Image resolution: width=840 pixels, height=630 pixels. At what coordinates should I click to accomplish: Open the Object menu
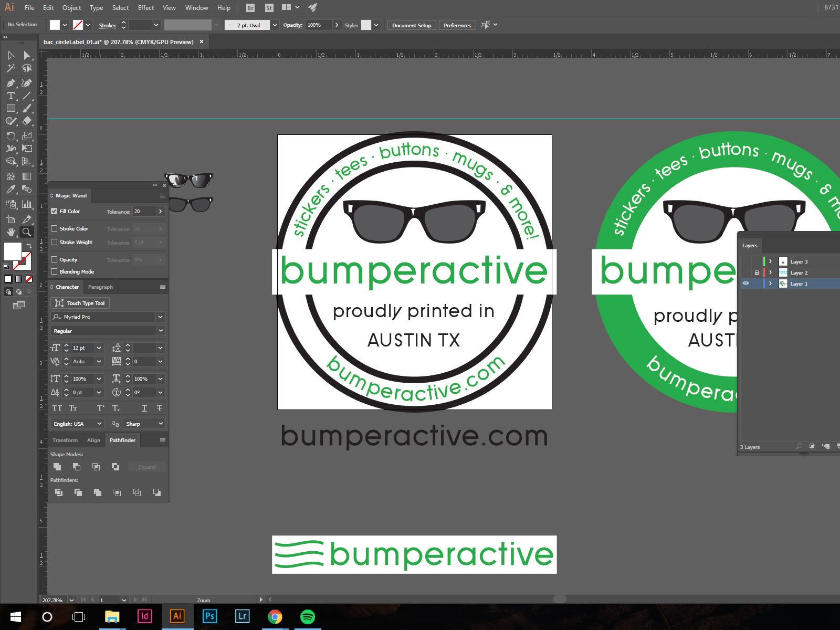point(72,8)
